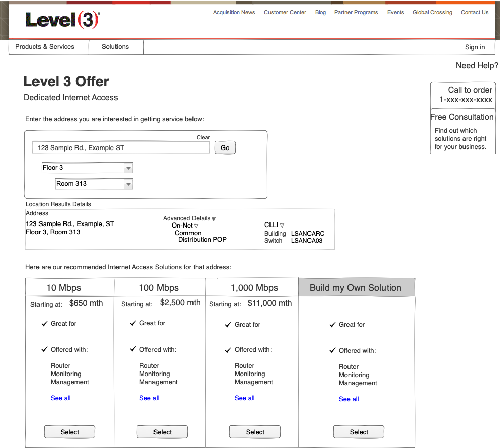502x448 pixels.
Task: Click the Need Help? link
Action: [x=476, y=65]
